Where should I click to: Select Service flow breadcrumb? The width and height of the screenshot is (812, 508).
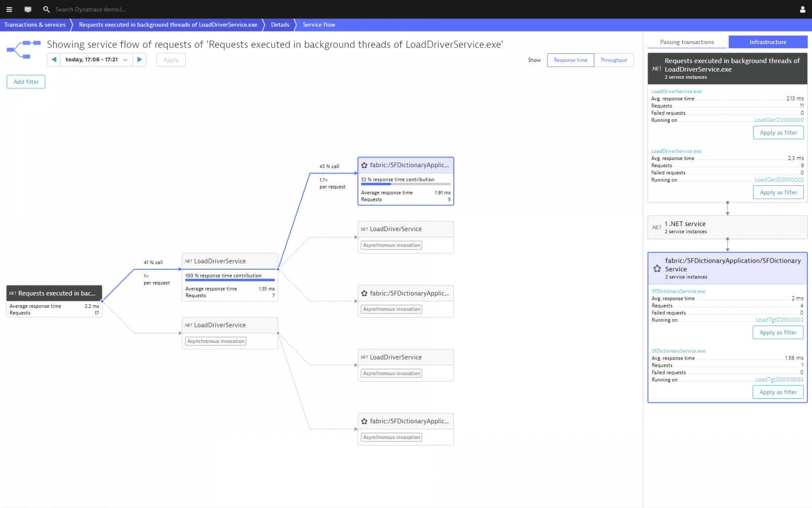(319, 24)
